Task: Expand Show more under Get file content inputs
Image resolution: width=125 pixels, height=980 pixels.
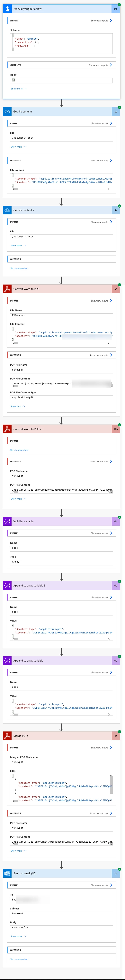Action: (18, 147)
